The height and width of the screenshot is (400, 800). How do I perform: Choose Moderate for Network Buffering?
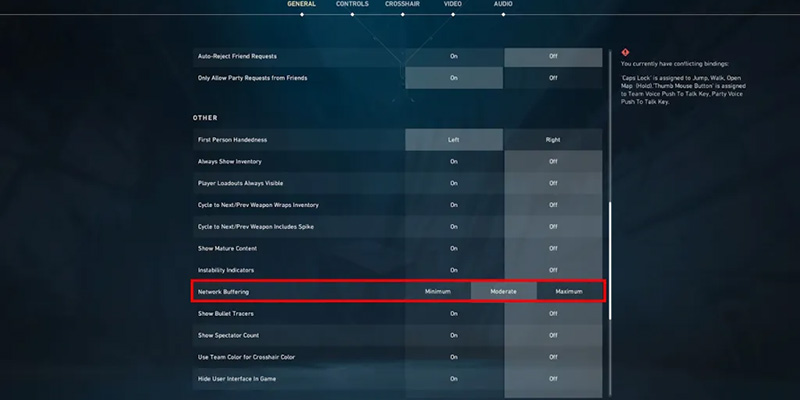pyautogui.click(x=503, y=291)
